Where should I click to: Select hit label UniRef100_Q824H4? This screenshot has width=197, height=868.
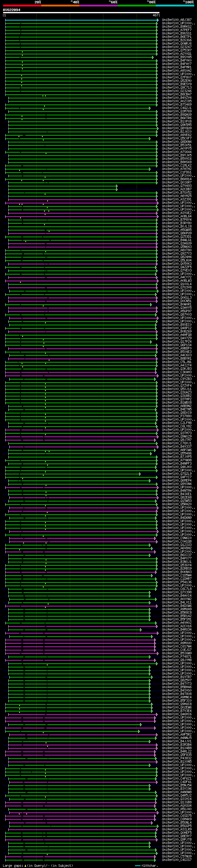(177, 257)
